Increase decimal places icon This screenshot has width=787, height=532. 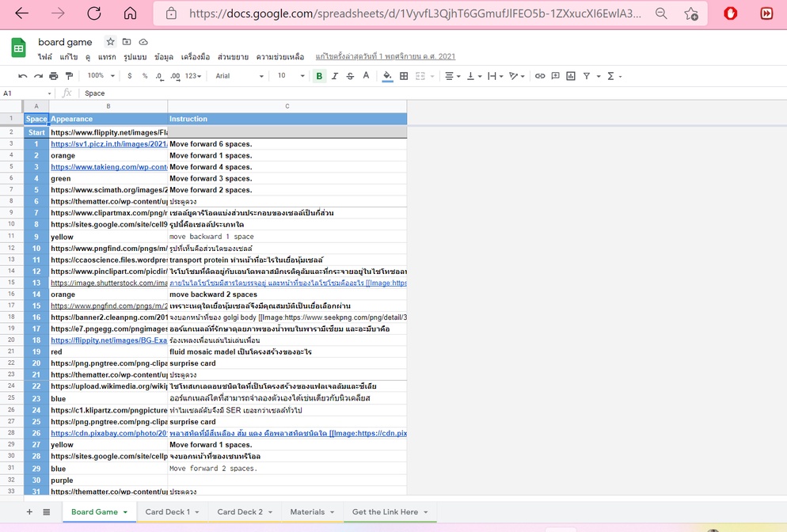click(175, 76)
